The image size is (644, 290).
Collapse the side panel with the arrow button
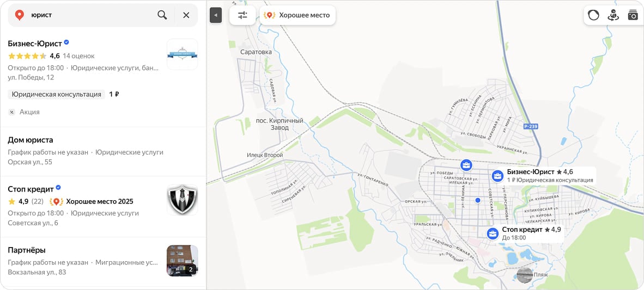coord(216,15)
